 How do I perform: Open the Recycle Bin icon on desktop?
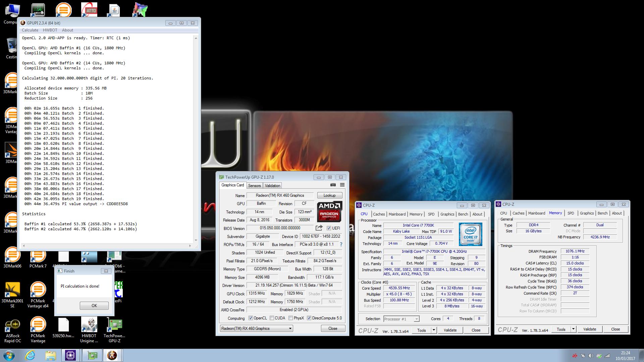click(x=11, y=48)
